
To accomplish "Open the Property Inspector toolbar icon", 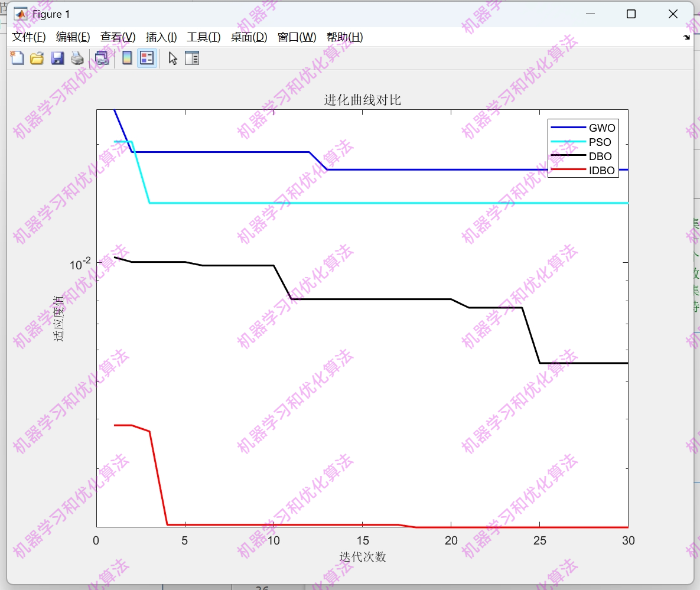I will click(192, 58).
